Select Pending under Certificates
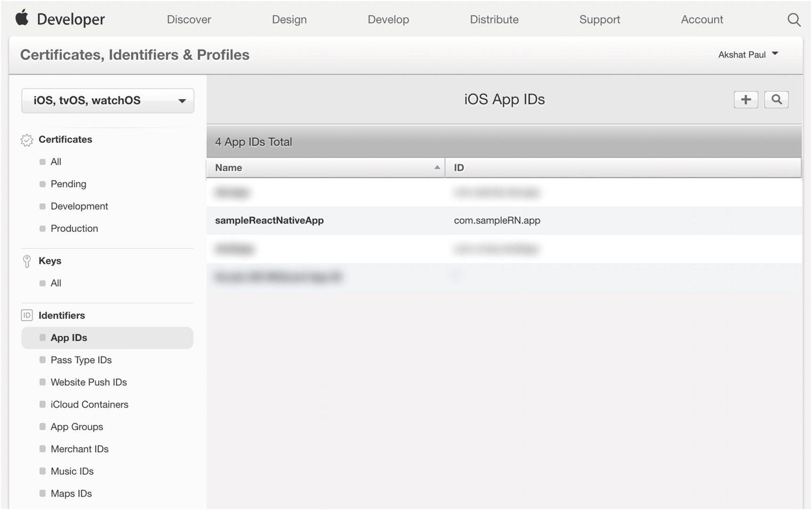The width and height of the screenshot is (812, 510). click(68, 184)
